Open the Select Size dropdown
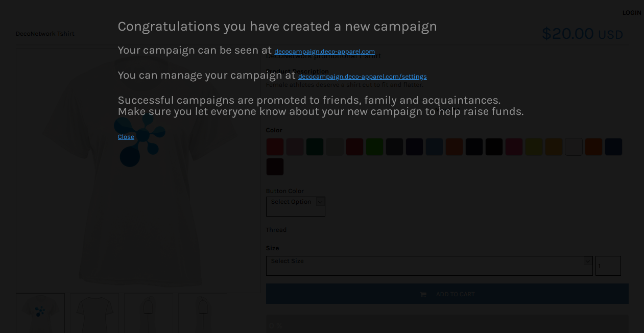This screenshot has height=333, width=644. 429,266
